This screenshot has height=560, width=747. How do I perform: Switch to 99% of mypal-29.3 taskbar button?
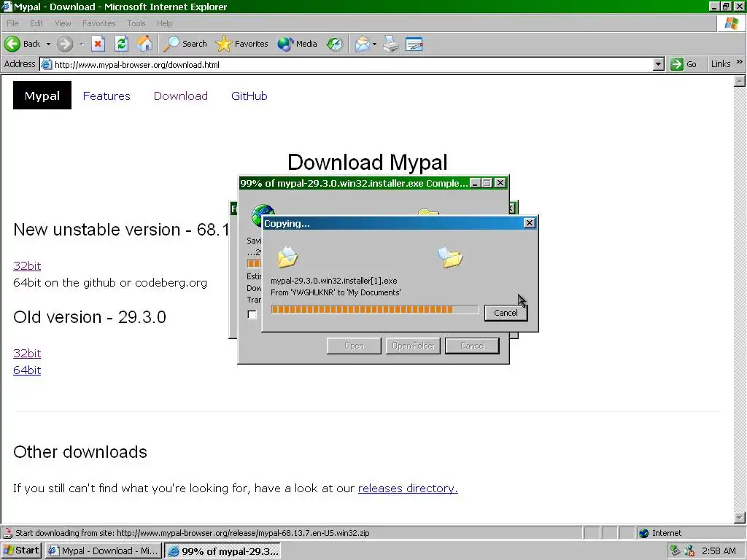pyautogui.click(x=222, y=551)
